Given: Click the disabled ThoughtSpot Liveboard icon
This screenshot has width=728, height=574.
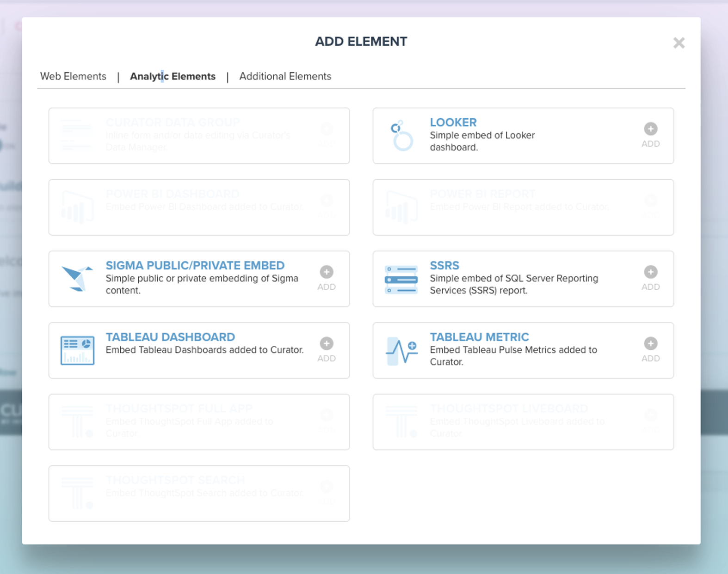Looking at the screenshot, I should pyautogui.click(x=401, y=421).
